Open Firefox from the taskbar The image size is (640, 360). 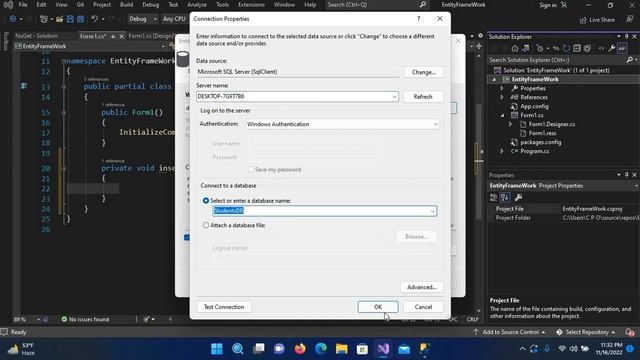[300, 349]
